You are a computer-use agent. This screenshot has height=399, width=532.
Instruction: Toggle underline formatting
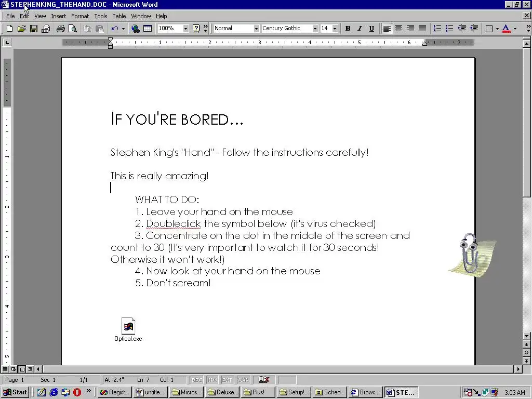[371, 29]
